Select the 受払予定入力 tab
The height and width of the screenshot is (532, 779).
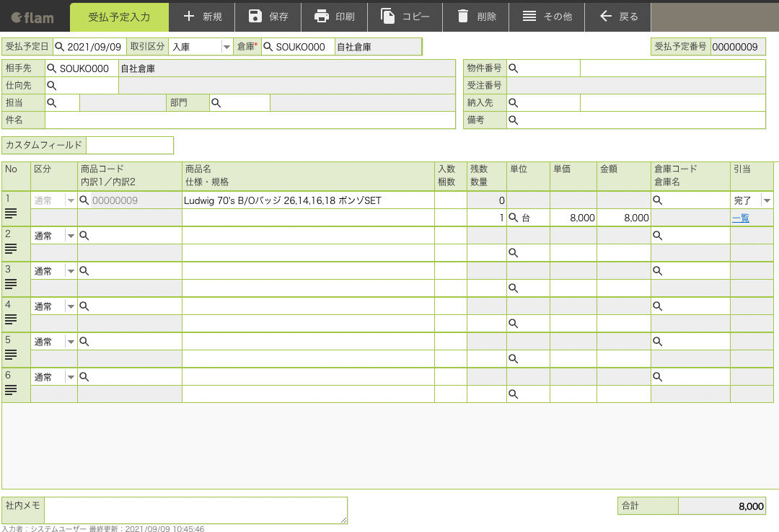coord(119,17)
